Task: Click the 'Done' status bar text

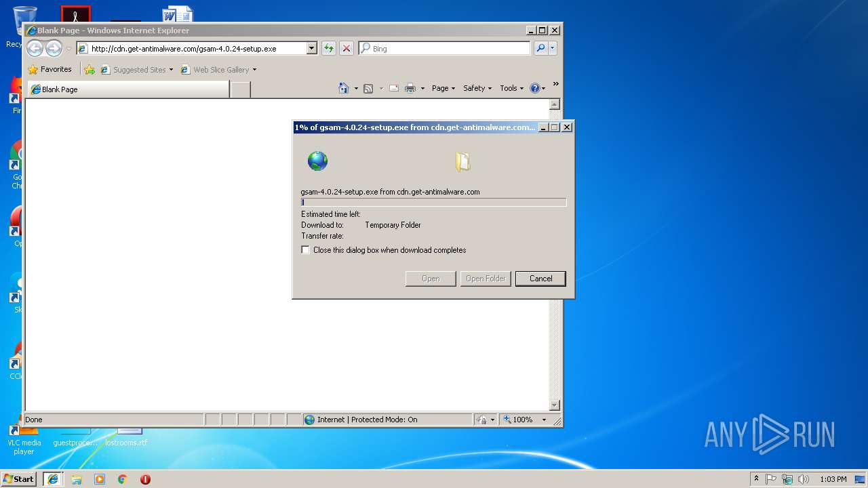Action: pos(34,420)
